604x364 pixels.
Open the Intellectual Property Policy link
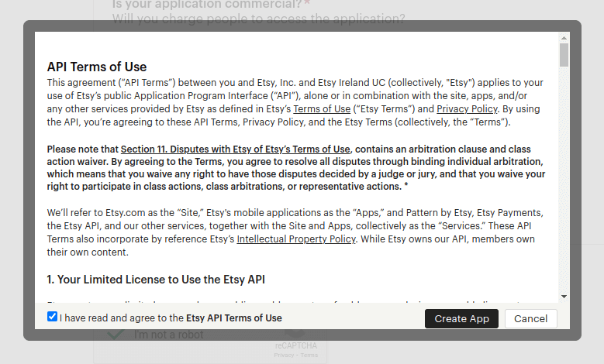tap(296, 239)
